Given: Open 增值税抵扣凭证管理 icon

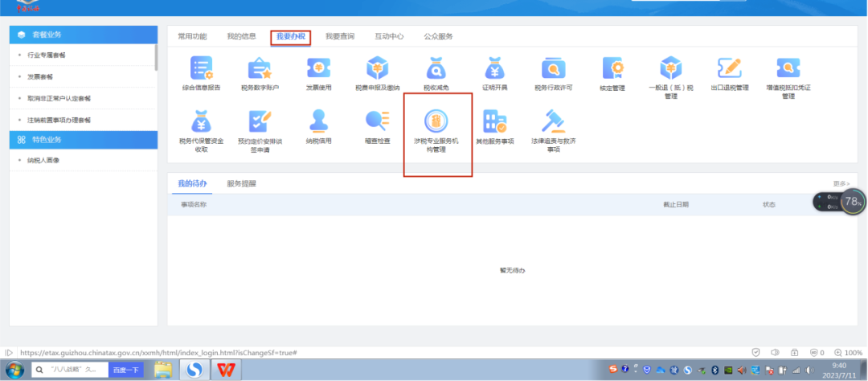Looking at the screenshot, I should click(788, 68).
